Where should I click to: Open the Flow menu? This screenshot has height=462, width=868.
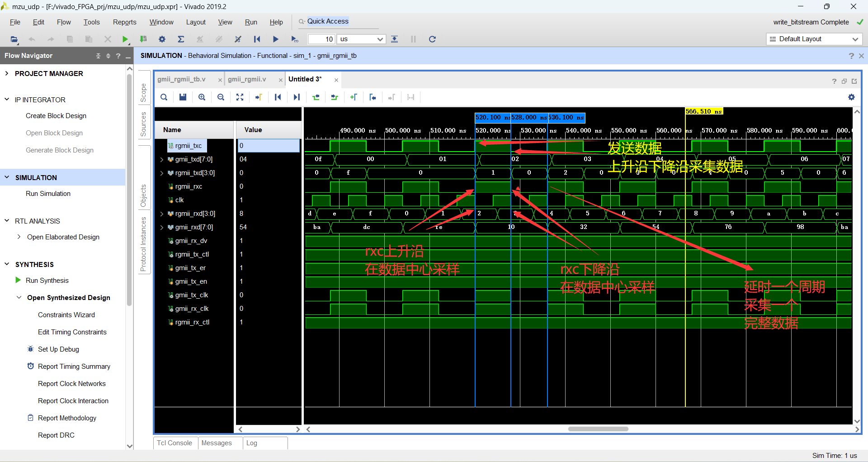tap(63, 22)
